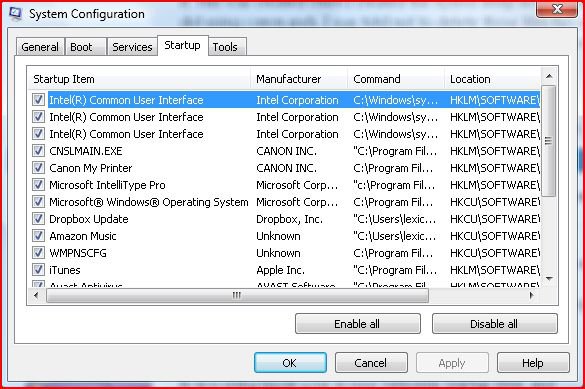Switch to the Services tab
This screenshot has width=585, height=389.
[x=132, y=47]
